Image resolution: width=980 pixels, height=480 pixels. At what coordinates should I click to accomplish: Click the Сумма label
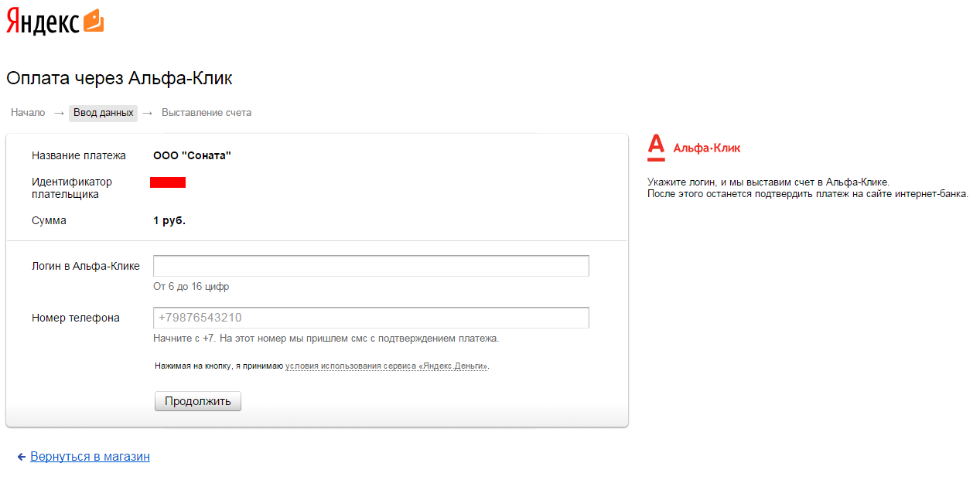(x=49, y=220)
